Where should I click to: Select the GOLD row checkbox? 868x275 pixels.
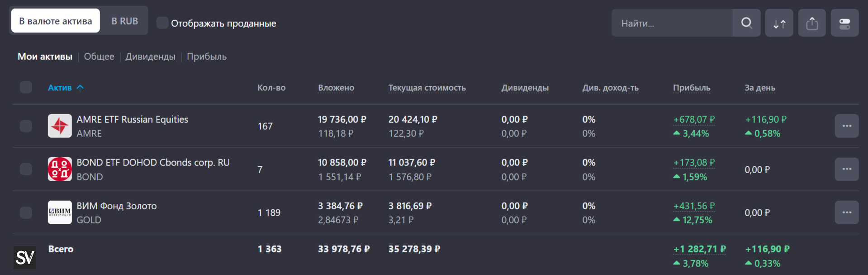tap(26, 212)
